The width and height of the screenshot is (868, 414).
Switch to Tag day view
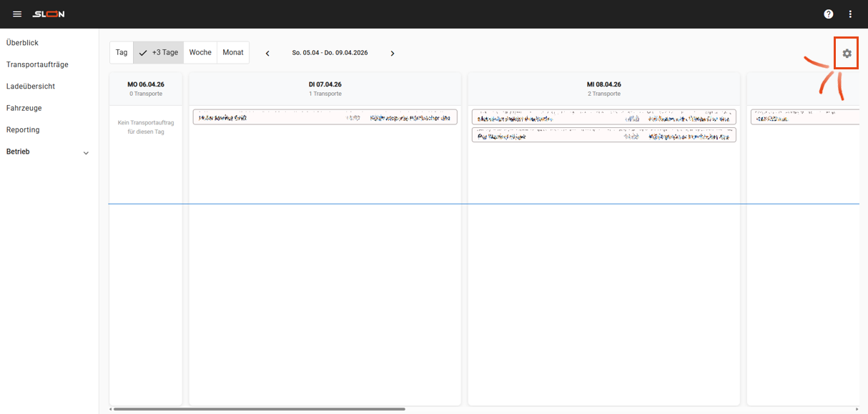[122, 53]
